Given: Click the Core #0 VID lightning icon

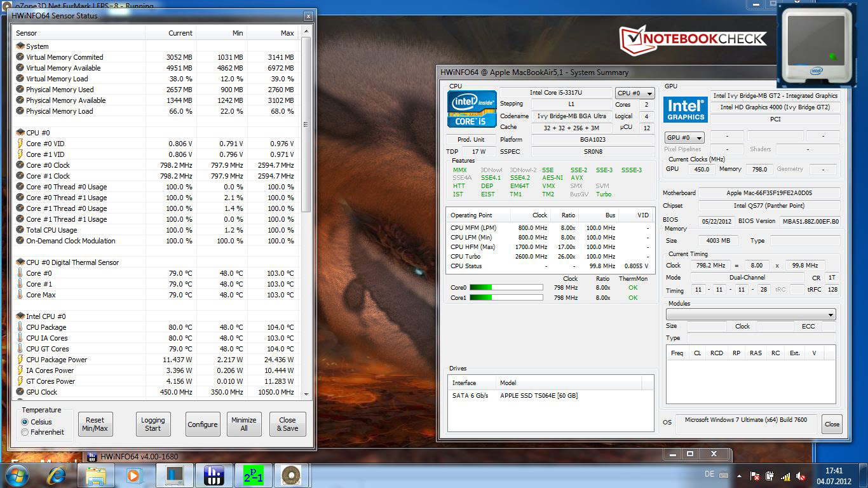Looking at the screenshot, I should 20,144.
